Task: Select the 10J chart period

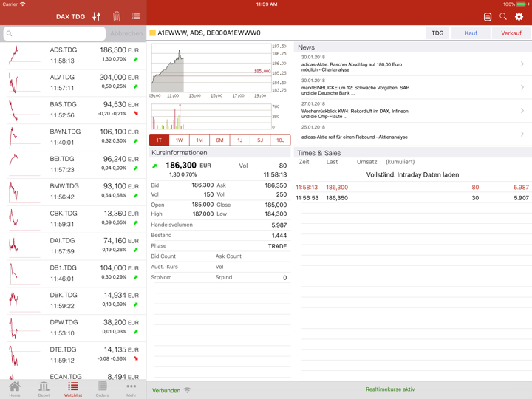Action: click(x=280, y=140)
